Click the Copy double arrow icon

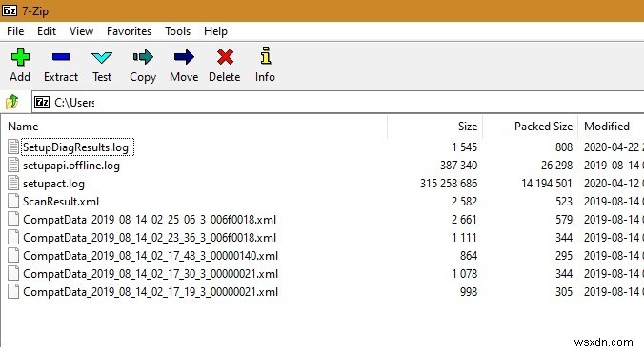143,57
